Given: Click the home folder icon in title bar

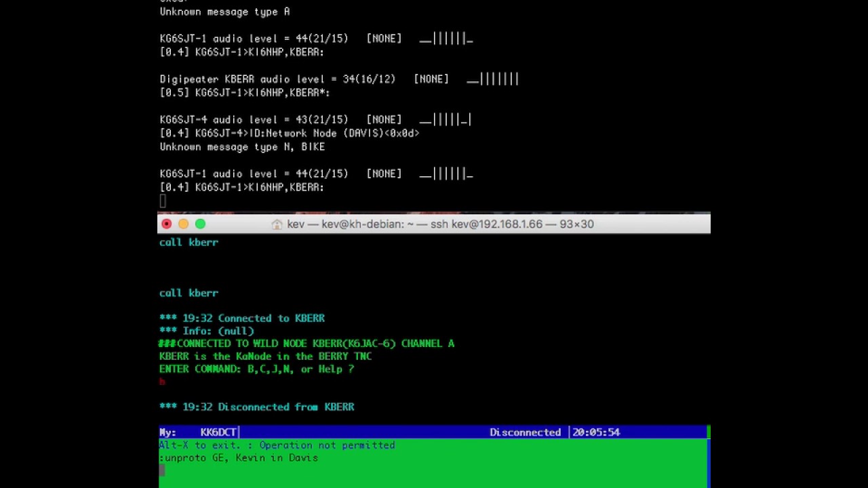Looking at the screenshot, I should point(277,224).
